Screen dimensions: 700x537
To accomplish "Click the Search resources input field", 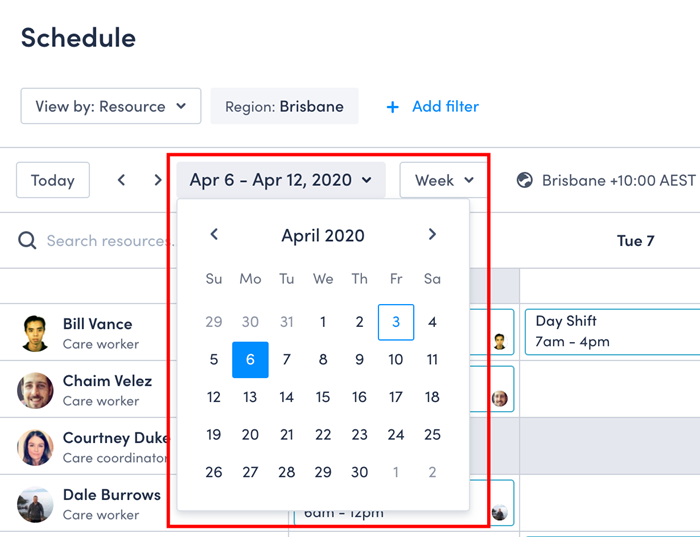I will click(109, 241).
